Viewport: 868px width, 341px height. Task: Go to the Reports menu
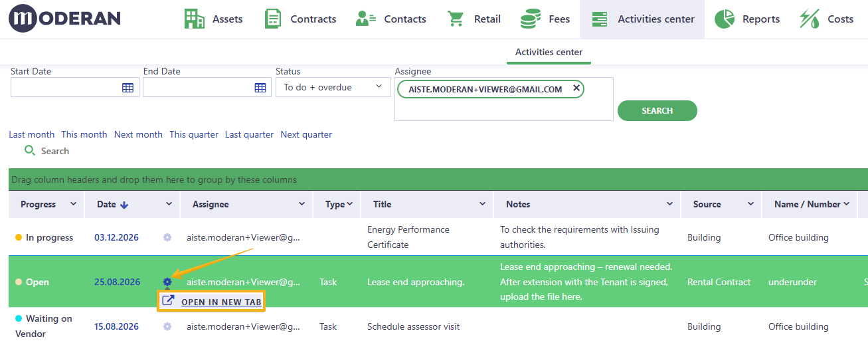pyautogui.click(x=747, y=19)
